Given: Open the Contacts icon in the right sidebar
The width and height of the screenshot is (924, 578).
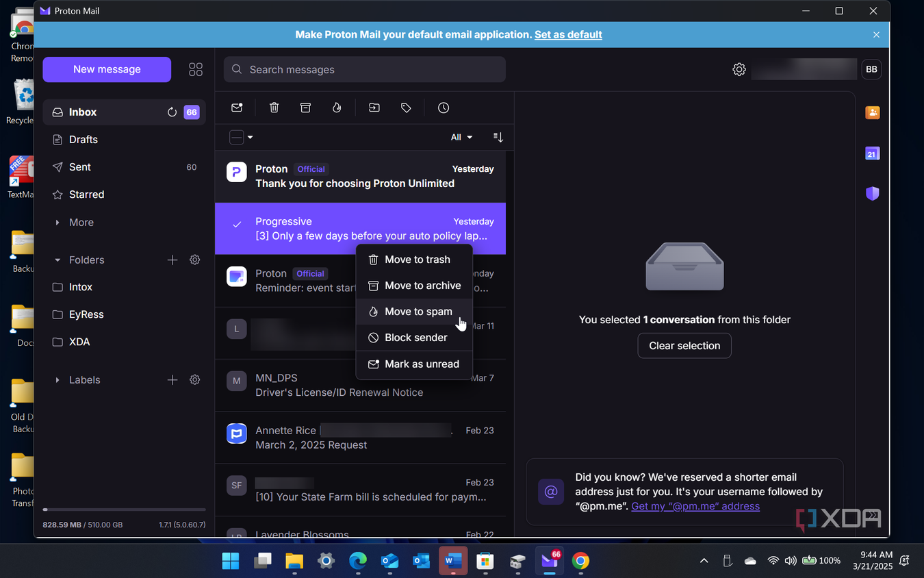Looking at the screenshot, I should [872, 112].
